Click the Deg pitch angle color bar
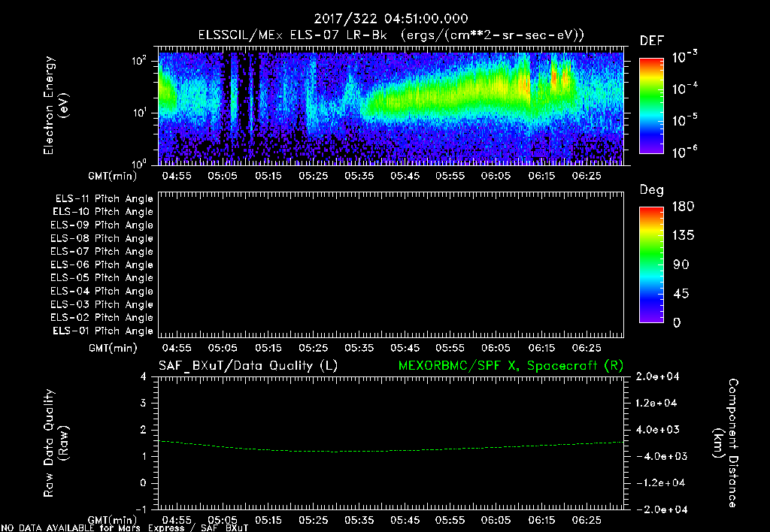The width and height of the screenshot is (770, 532). pos(651,264)
